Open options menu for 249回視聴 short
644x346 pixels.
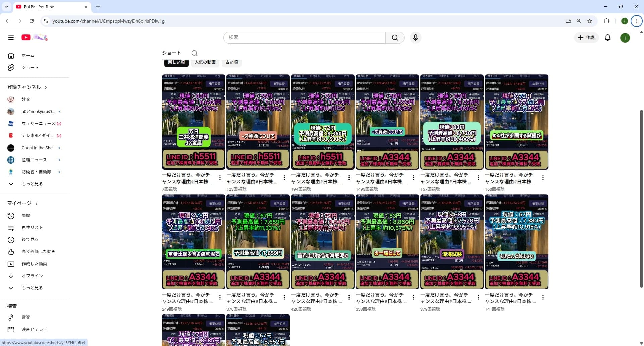[x=220, y=297]
